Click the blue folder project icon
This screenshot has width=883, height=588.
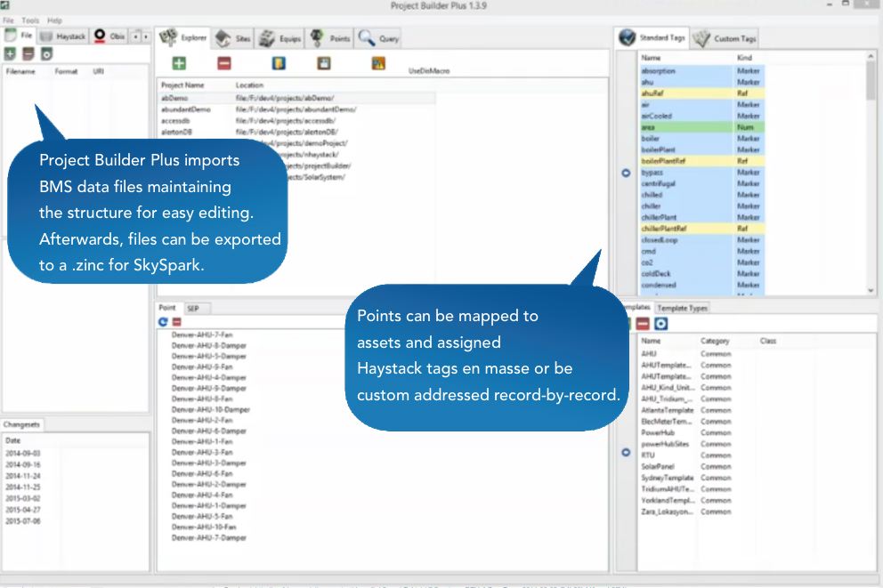279,63
